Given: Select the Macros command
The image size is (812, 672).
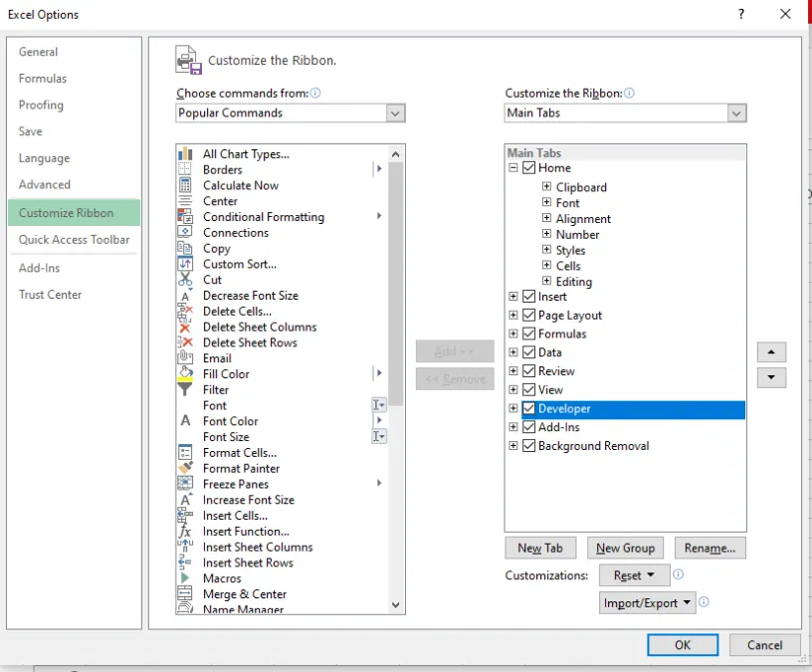Looking at the screenshot, I should point(215,578).
